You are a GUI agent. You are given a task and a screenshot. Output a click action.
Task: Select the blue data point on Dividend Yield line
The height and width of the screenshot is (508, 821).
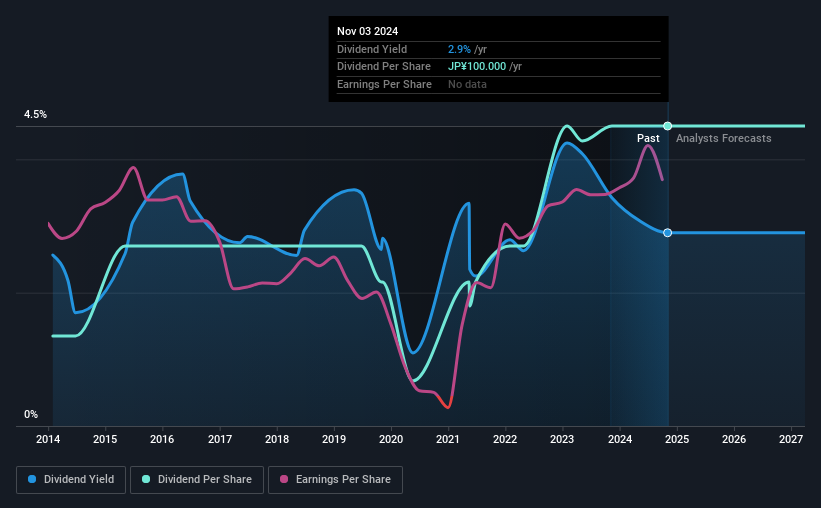coord(668,233)
